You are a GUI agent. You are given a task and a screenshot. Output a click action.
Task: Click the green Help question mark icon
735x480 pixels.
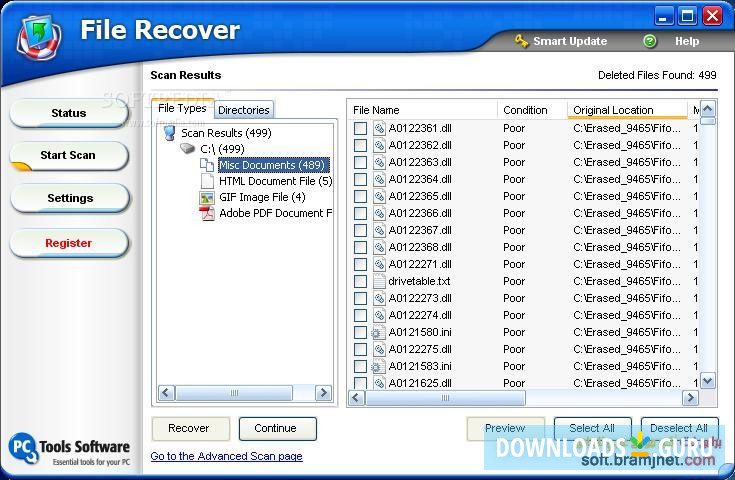[650, 41]
